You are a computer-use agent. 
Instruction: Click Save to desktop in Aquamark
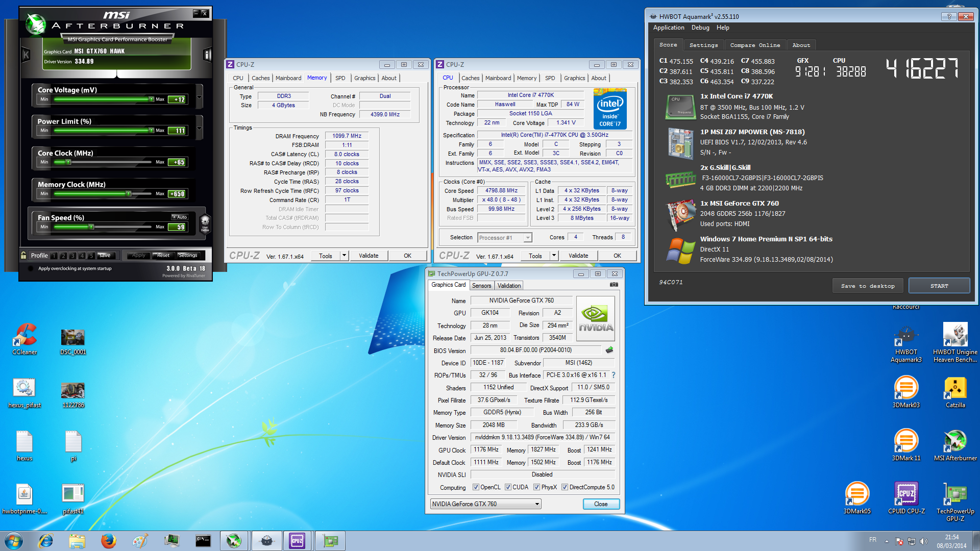[x=868, y=286]
